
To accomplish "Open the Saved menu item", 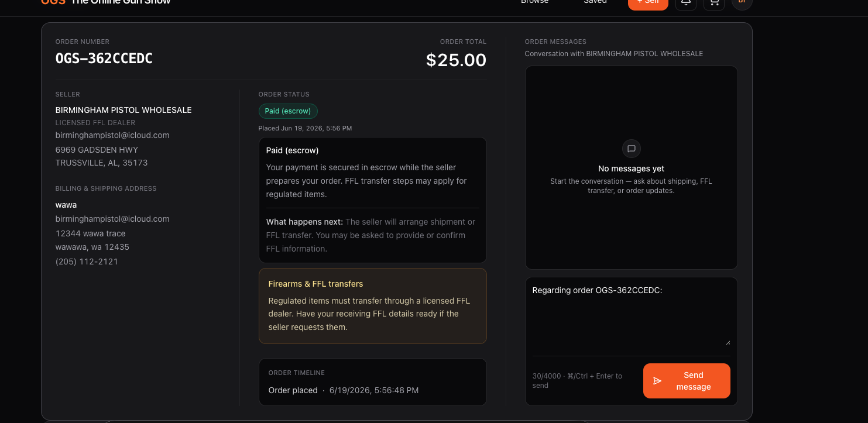I will 595,2.
